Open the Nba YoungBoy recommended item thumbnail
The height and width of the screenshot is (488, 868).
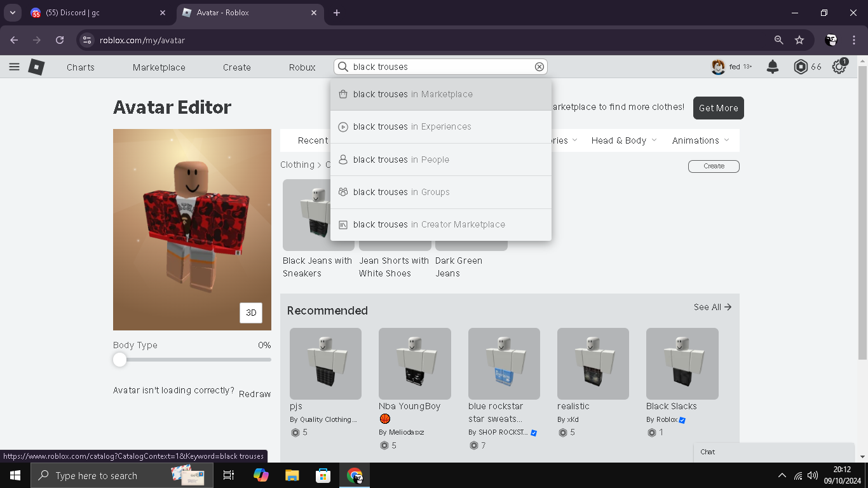pos(415,363)
